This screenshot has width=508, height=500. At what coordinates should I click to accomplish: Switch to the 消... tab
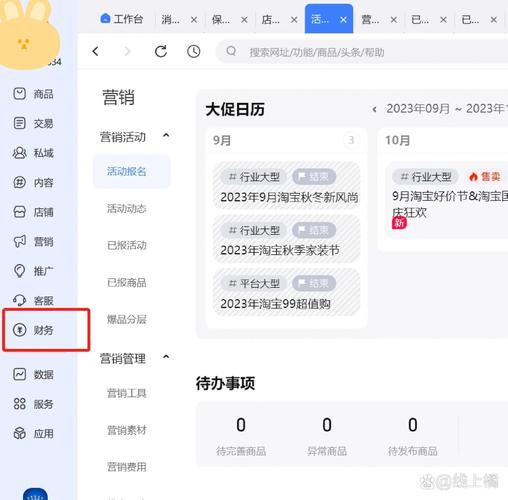(x=171, y=20)
